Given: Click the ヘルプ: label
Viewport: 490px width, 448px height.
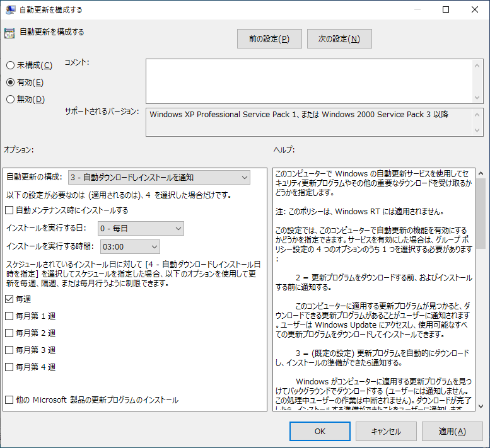Looking at the screenshot, I should (284, 150).
